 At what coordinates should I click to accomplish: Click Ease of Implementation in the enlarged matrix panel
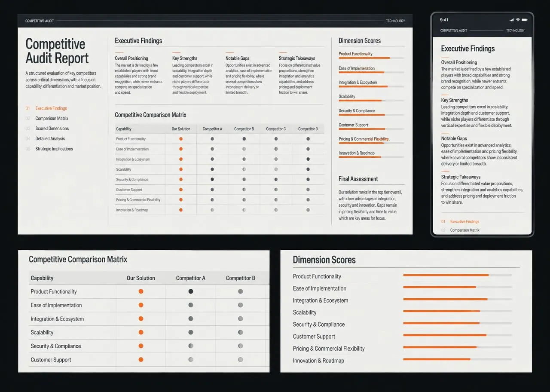(x=56, y=305)
